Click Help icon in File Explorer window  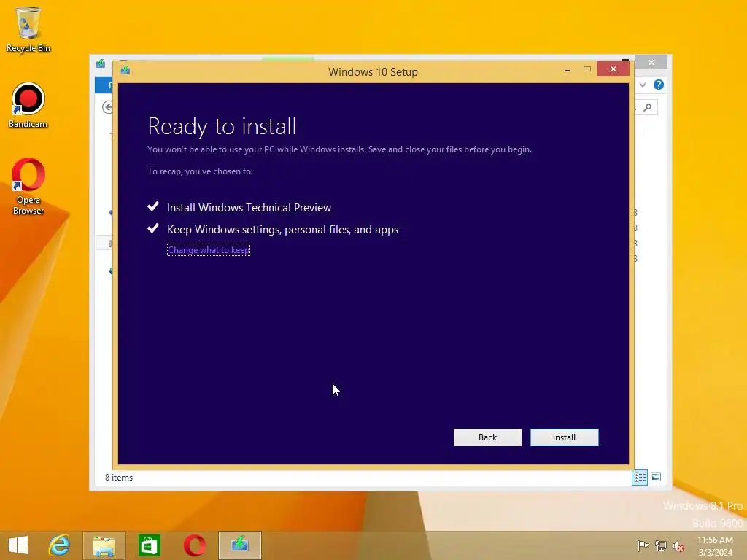[x=659, y=85]
